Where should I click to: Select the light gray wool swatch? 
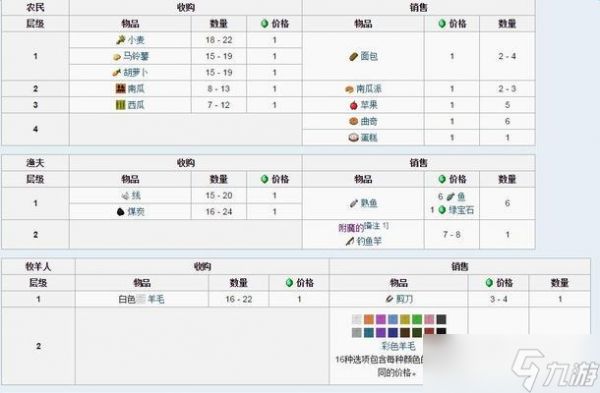357,332
